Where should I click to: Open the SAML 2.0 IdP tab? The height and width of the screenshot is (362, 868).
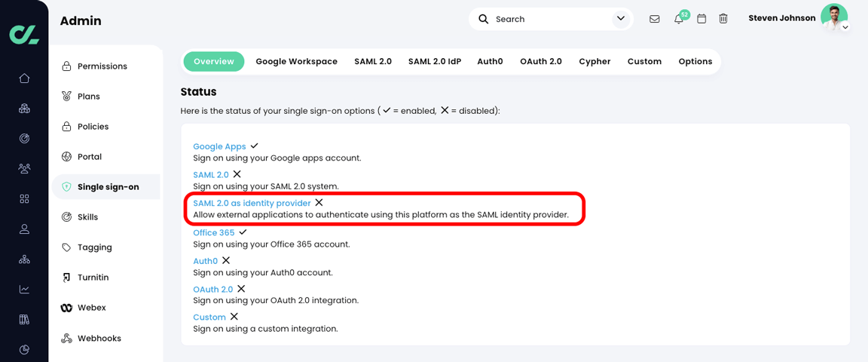point(435,62)
